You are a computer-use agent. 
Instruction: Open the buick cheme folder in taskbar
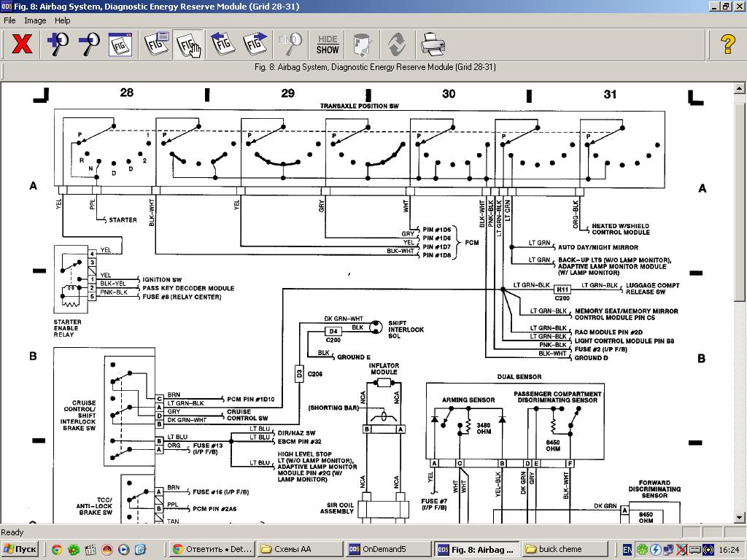click(x=563, y=549)
